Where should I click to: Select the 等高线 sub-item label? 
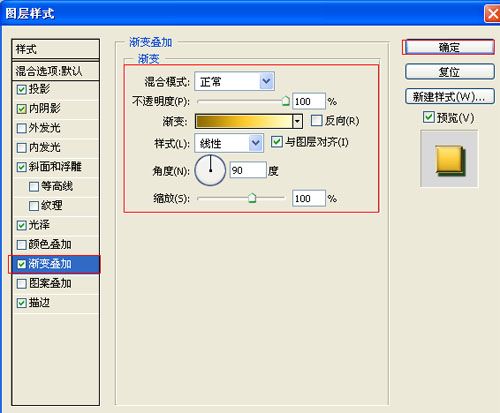click(57, 186)
